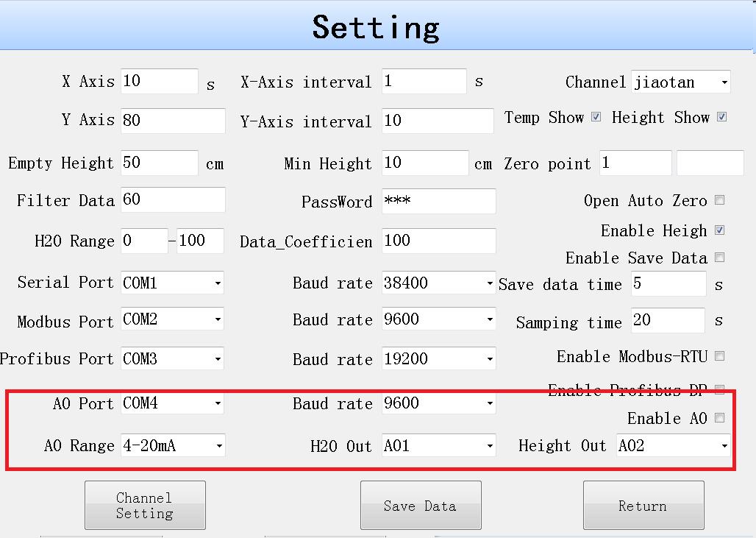Click the Channel Setting button
The image size is (756, 538).
coord(145,506)
